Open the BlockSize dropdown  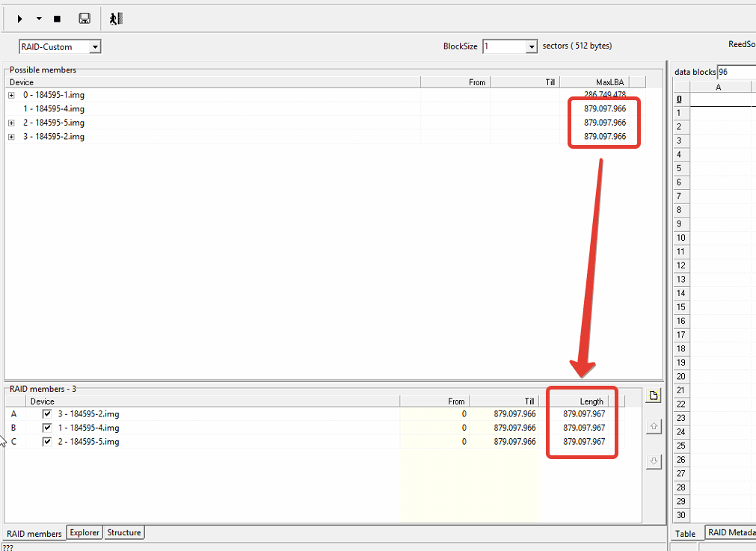point(532,46)
